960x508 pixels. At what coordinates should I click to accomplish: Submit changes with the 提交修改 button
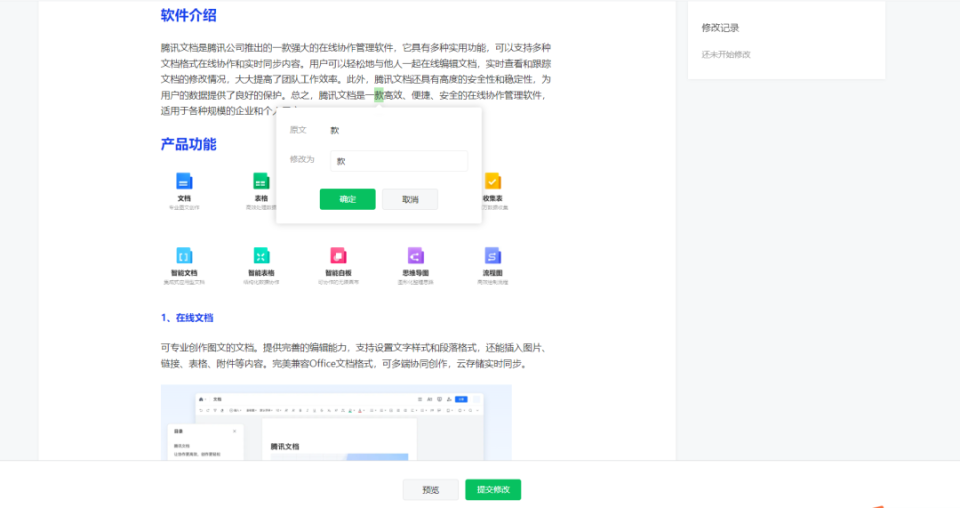pyautogui.click(x=493, y=490)
